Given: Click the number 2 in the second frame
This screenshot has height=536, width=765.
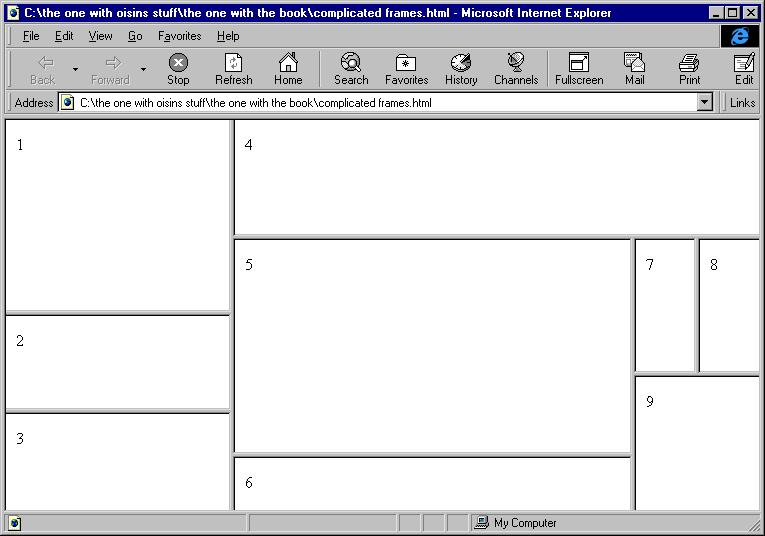Looking at the screenshot, I should coord(20,340).
